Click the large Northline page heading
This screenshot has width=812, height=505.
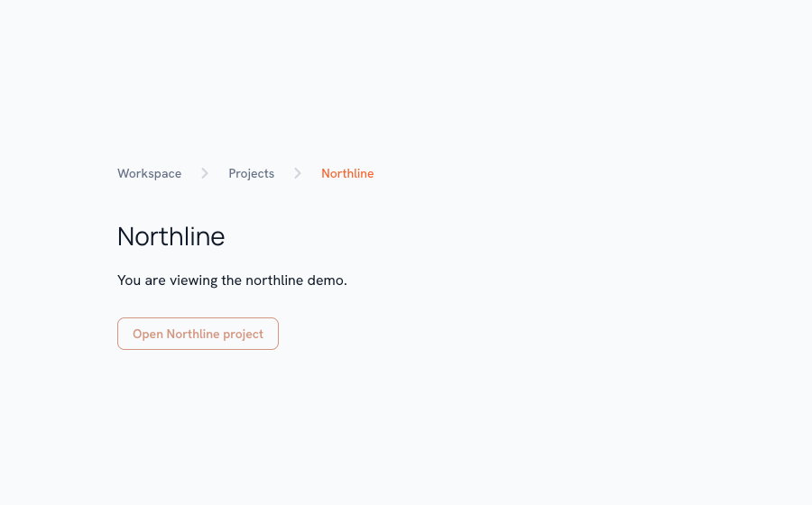tap(171, 236)
